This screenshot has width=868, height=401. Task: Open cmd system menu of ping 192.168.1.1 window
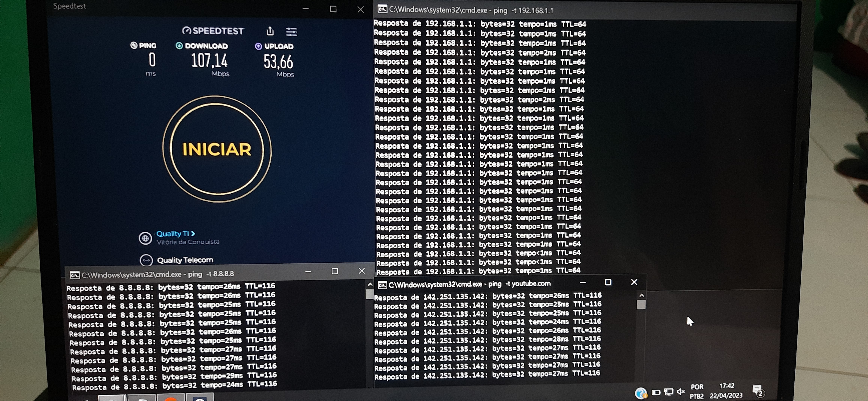click(x=382, y=9)
